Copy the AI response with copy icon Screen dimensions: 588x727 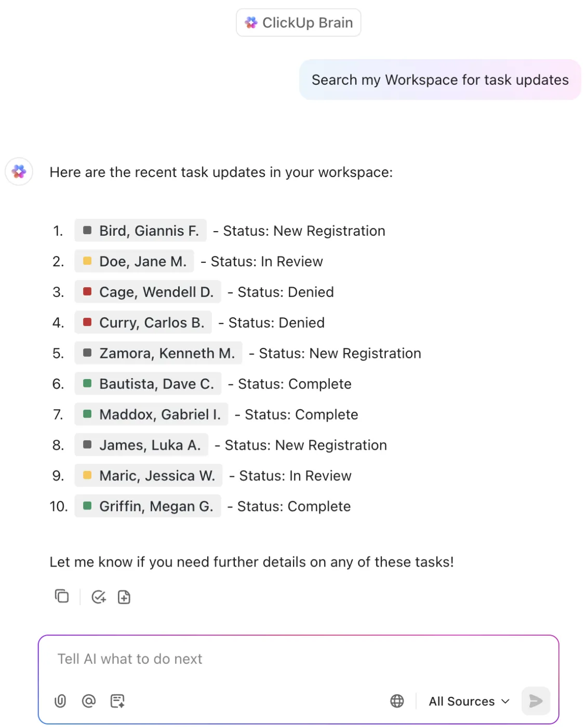[x=62, y=596]
